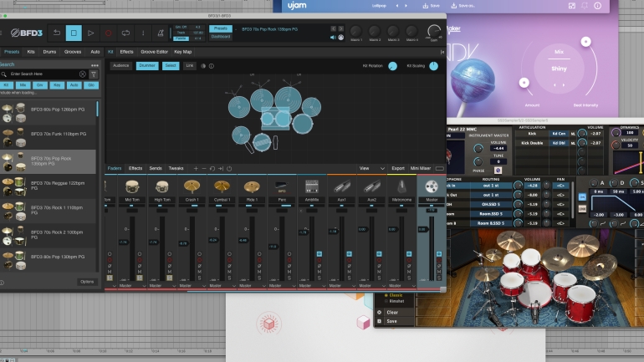Viewport: 644px width, 362px height.
Task: Open the Groove Editor tab
Action: tap(155, 52)
